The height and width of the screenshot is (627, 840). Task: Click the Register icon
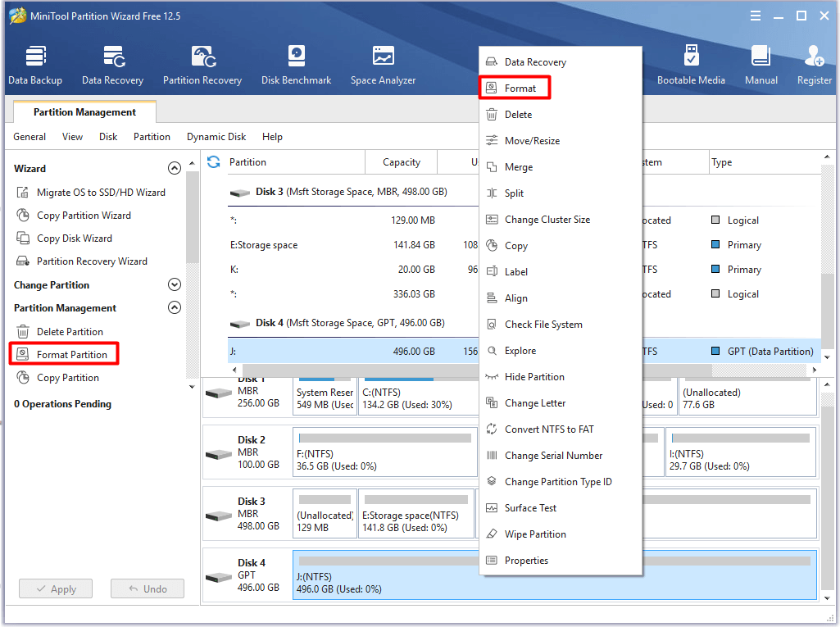click(815, 66)
